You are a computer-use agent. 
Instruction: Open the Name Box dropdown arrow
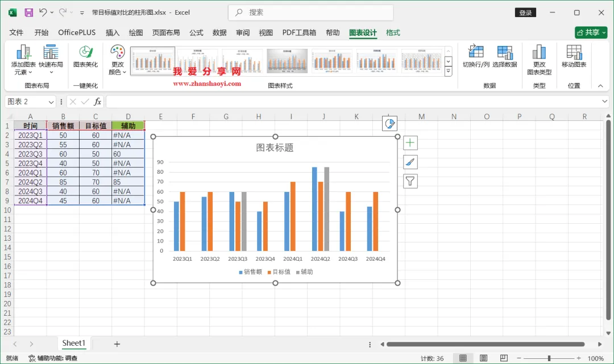click(51, 102)
